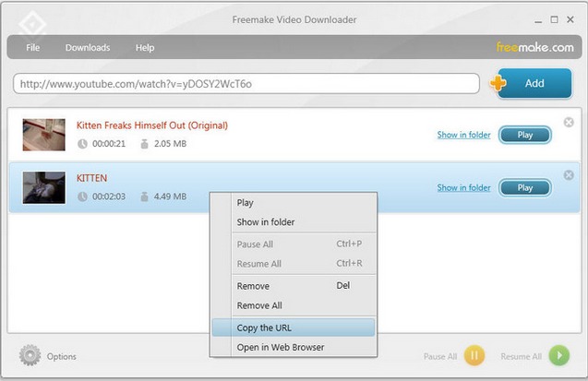The height and width of the screenshot is (381, 588).
Task: Click the Options gear icon
Action: coord(30,355)
